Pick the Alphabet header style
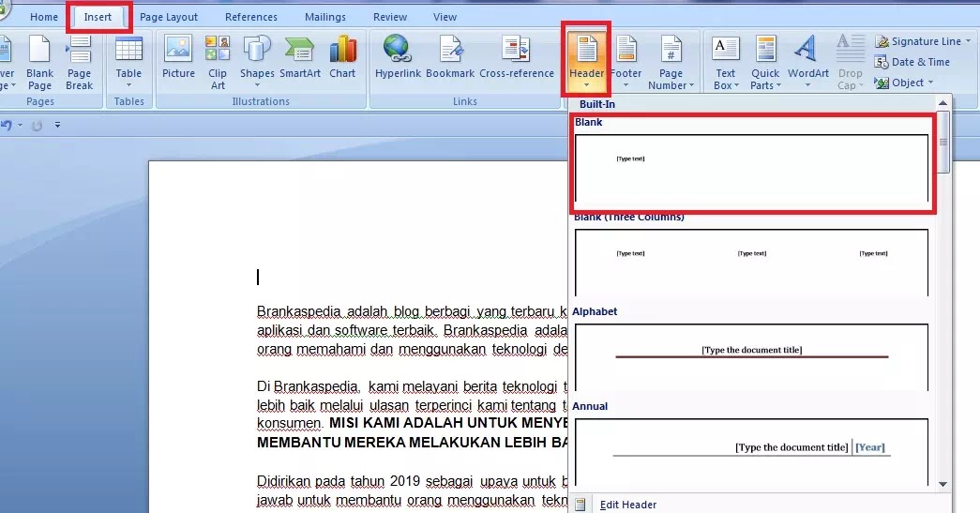This screenshot has height=513, width=980. coord(751,357)
